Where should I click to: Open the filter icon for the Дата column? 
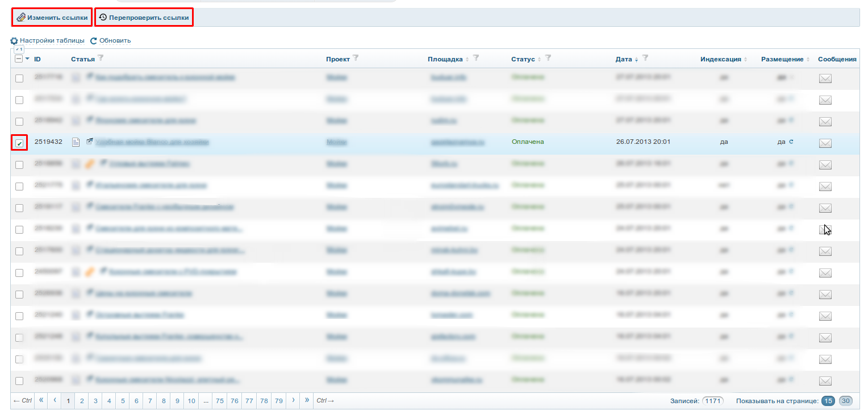pos(645,59)
